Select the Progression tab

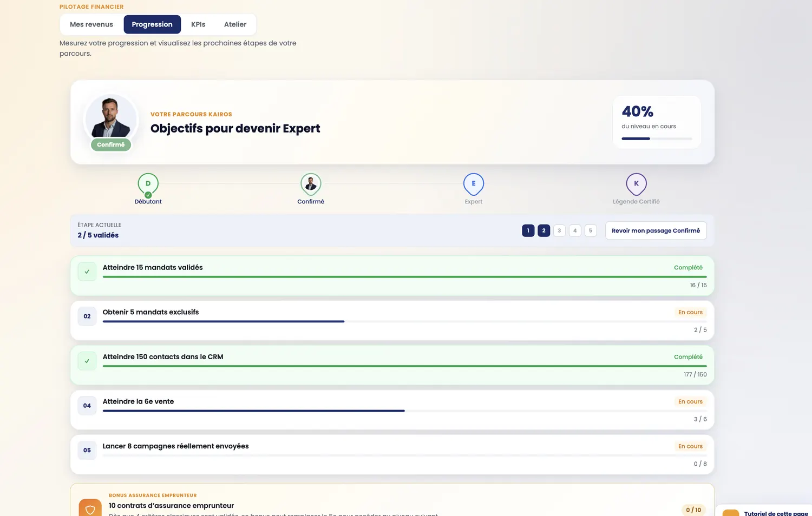(152, 24)
